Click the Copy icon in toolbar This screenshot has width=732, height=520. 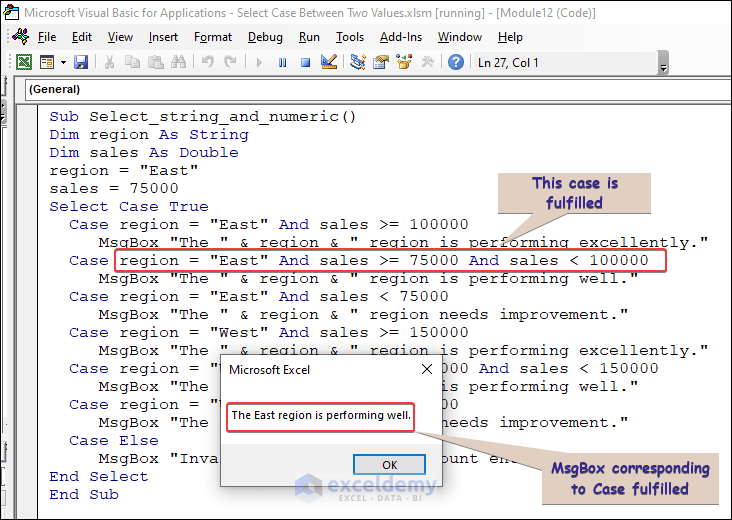[133, 62]
